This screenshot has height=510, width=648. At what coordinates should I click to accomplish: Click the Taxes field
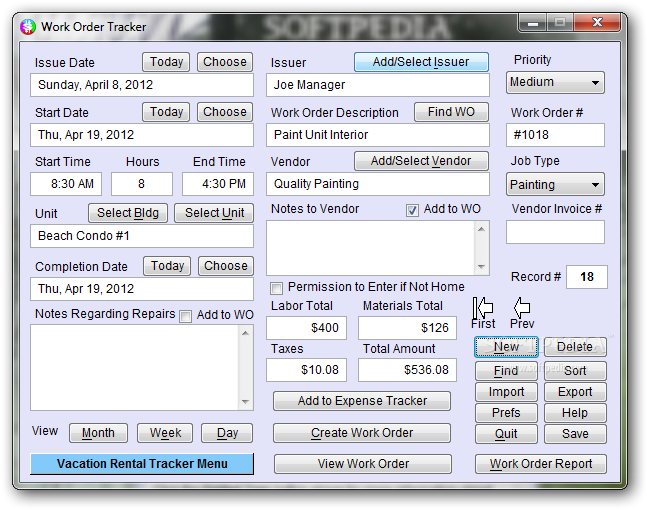(x=306, y=370)
